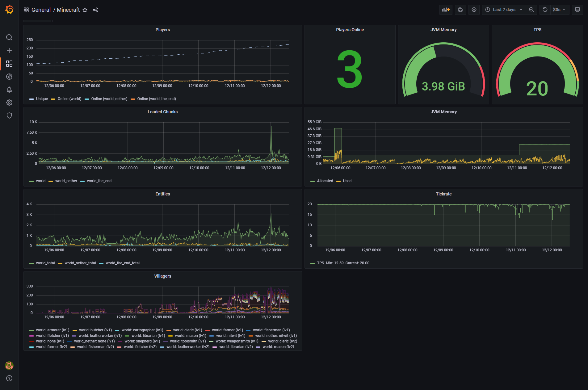Image resolution: width=588 pixels, height=390 pixels.
Task: Open the Tickrate panel title menu
Action: [443, 194]
